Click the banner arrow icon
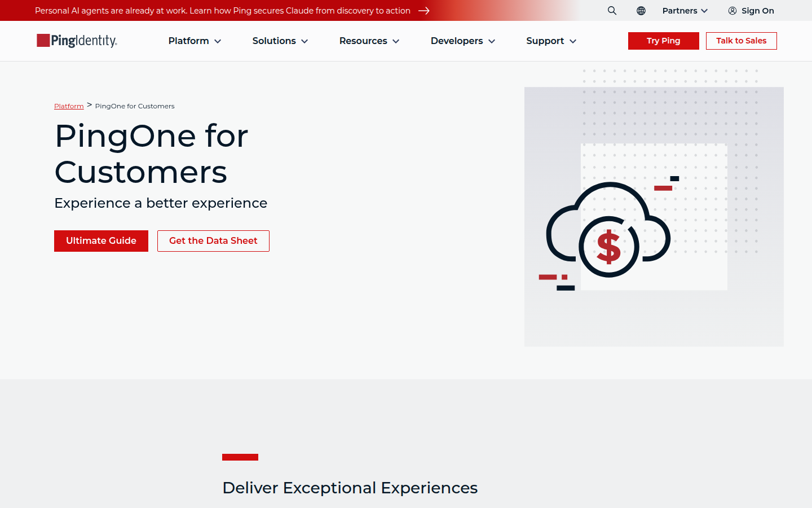 point(424,11)
